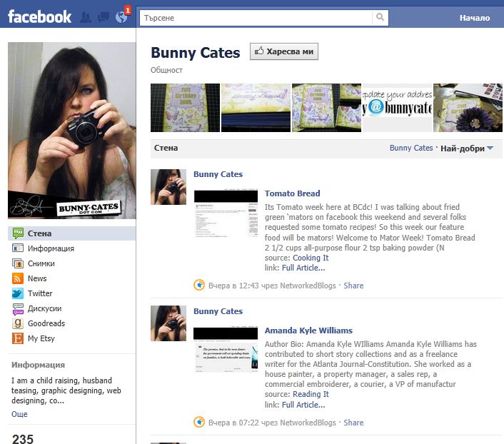Open the Най-добри filter dropdown
Viewport: 504px width, 444px height.
point(467,148)
